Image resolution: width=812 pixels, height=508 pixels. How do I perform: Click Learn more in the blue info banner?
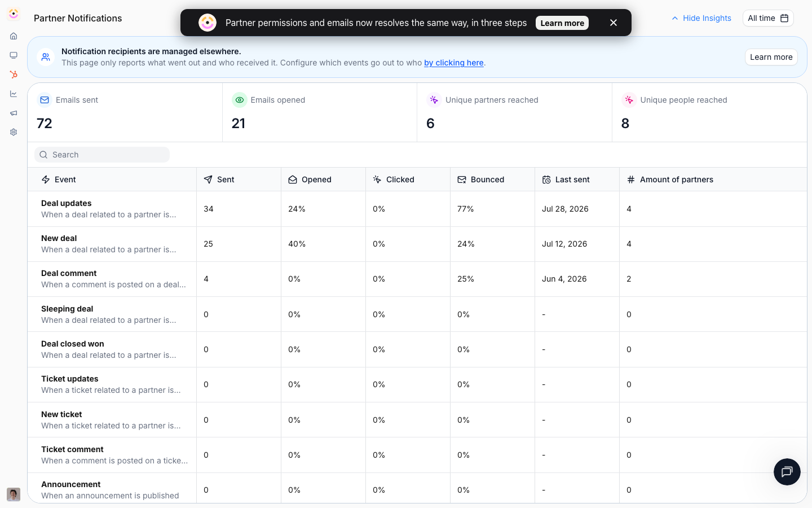[771, 57]
